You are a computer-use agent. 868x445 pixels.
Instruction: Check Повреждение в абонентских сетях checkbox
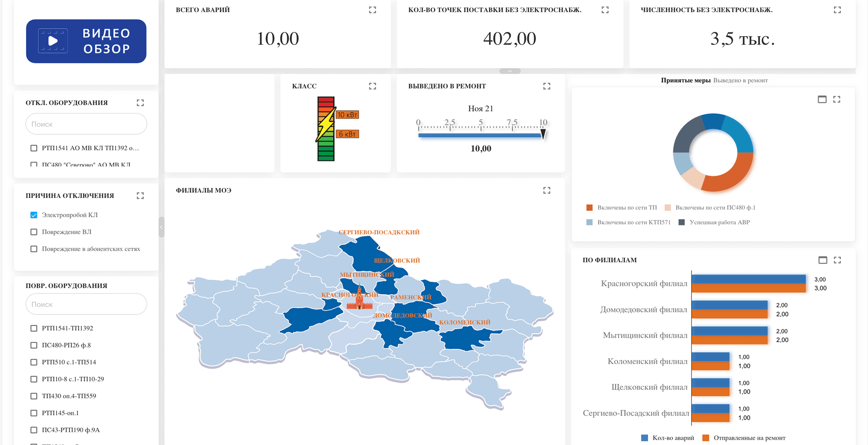(34, 249)
